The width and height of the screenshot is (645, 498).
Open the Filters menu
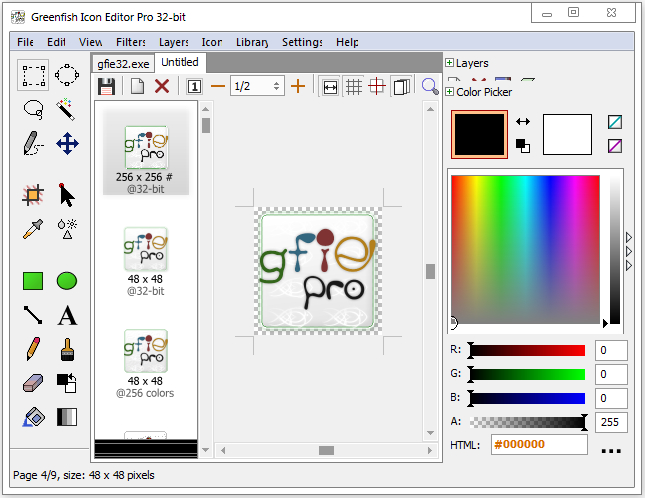tap(131, 42)
